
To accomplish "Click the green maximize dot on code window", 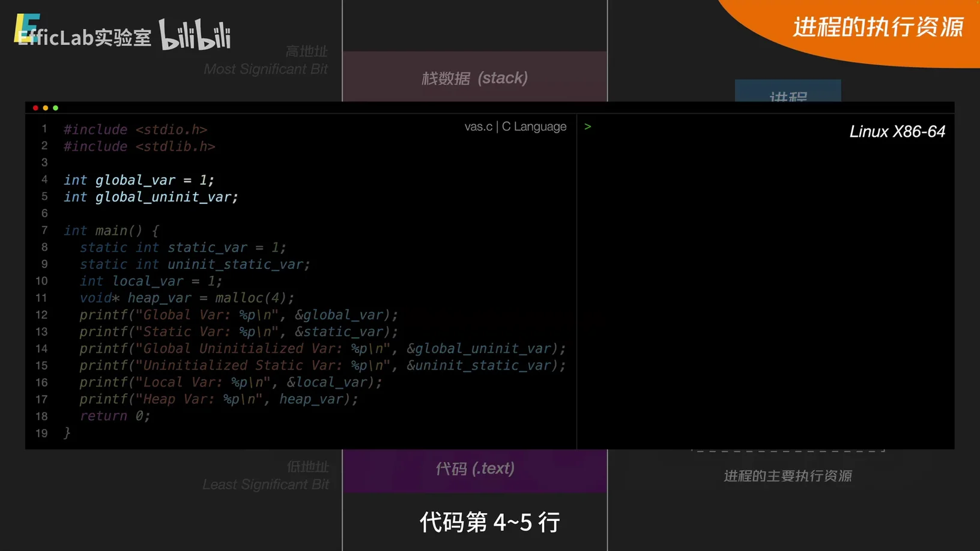I will point(56,108).
